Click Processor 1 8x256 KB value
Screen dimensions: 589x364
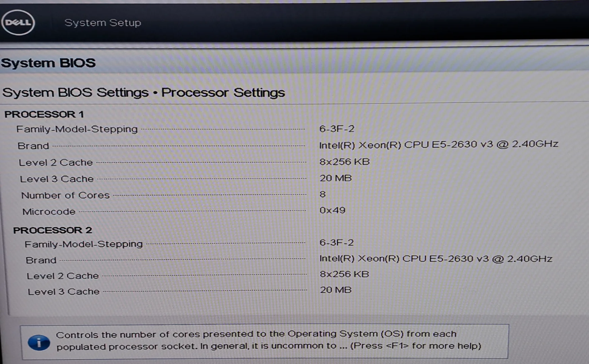(x=345, y=162)
